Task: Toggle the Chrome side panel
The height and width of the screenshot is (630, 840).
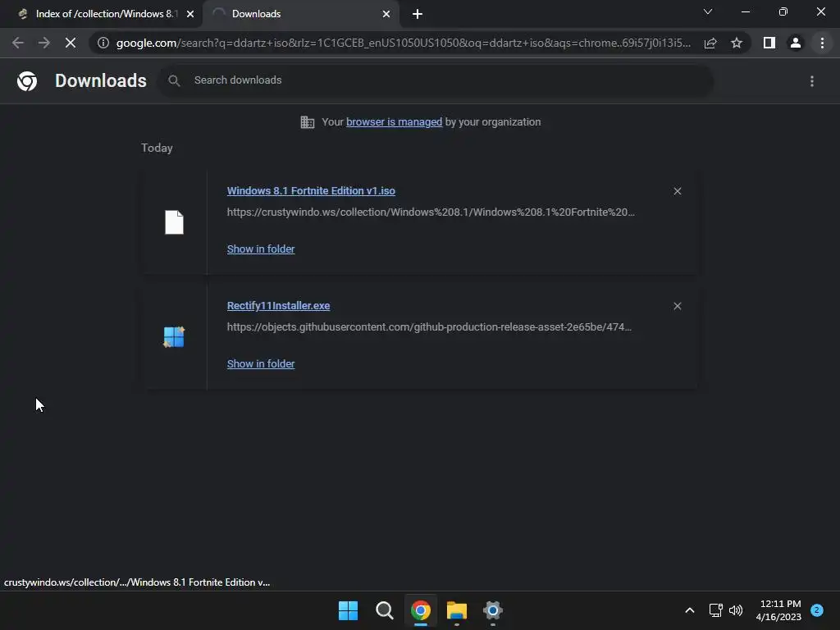Action: pos(769,43)
